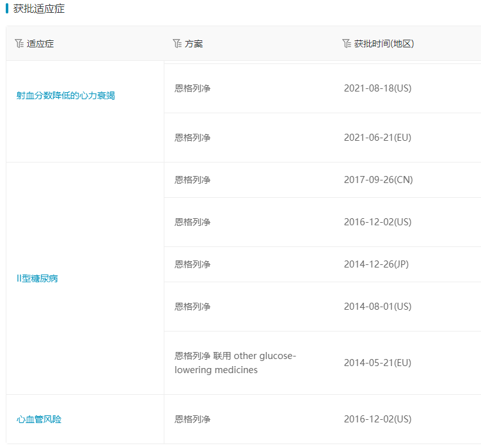This screenshot has width=481, height=448.
Task: Select the 2021-06-21(EU) approval date cell
Action: (377, 138)
